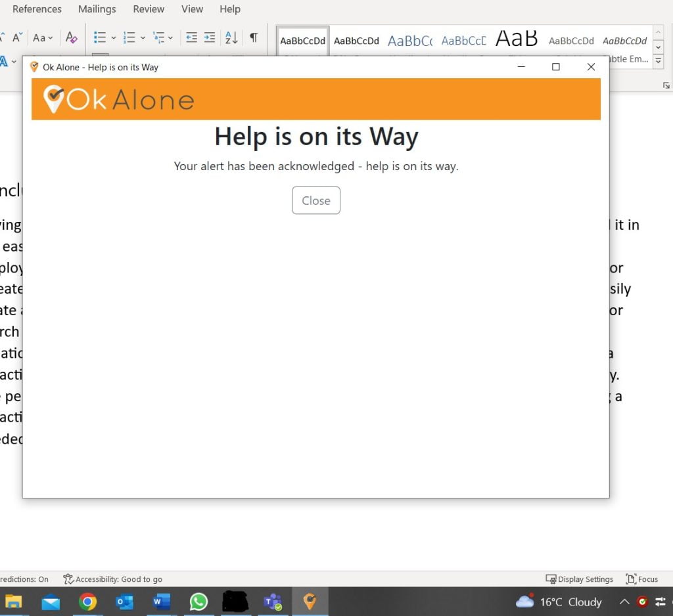Expand the bullets library dropdown arrow
This screenshot has height=616, width=673.
(x=114, y=37)
